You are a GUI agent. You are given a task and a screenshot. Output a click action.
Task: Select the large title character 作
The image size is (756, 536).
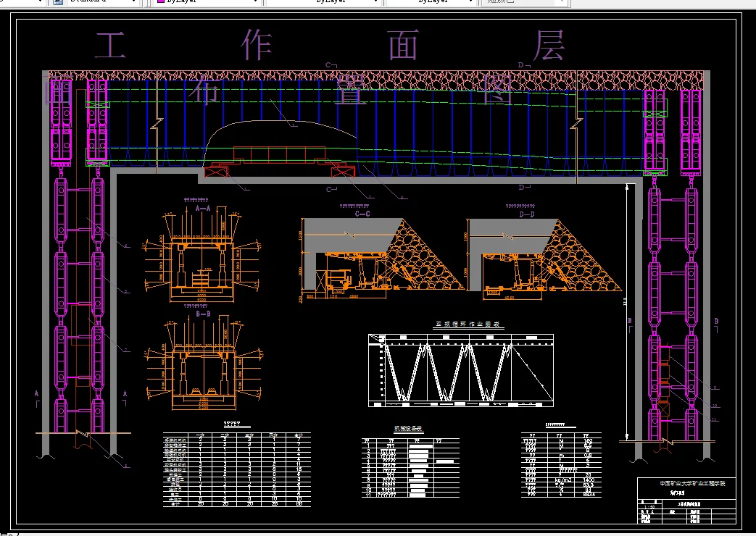[x=257, y=45]
